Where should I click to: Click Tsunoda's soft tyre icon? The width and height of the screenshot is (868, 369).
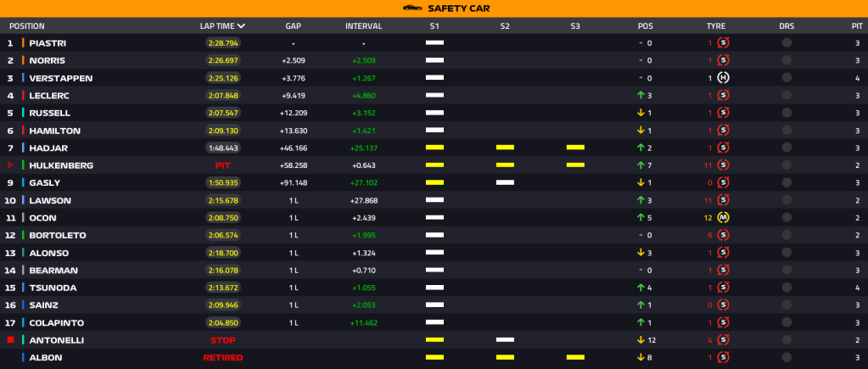tap(723, 288)
